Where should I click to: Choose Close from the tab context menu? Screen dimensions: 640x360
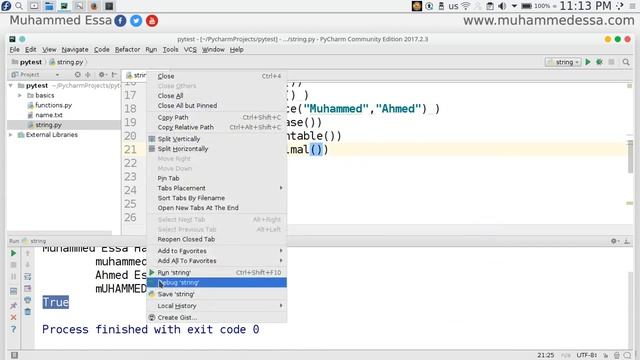pyautogui.click(x=217, y=76)
